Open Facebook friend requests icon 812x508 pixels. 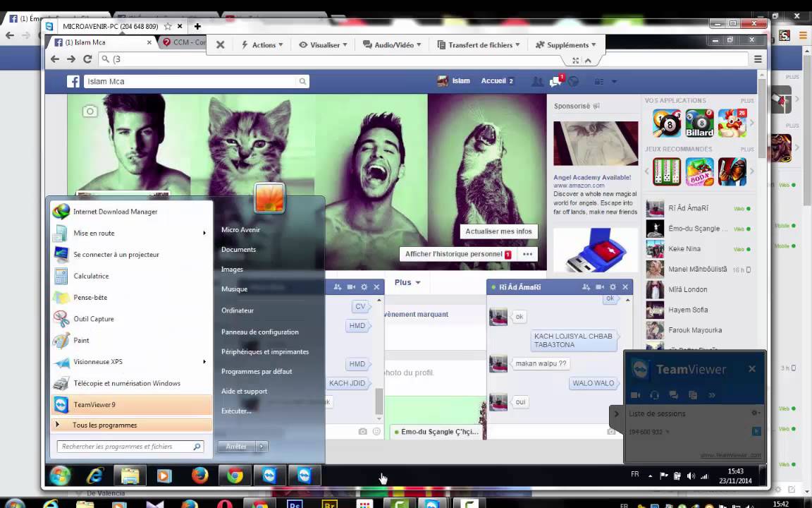point(538,81)
